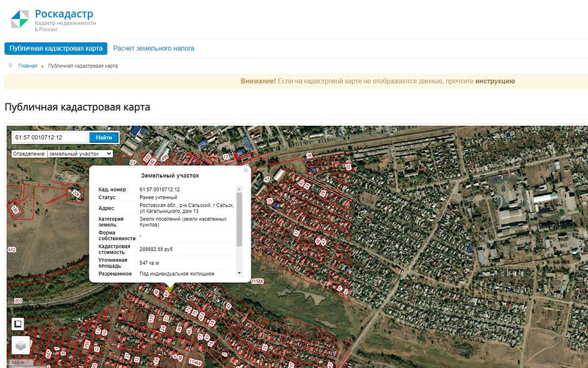Click the popup scrollbar up arrow
Image resolution: width=588 pixels, height=368 pixels.
tap(239, 189)
